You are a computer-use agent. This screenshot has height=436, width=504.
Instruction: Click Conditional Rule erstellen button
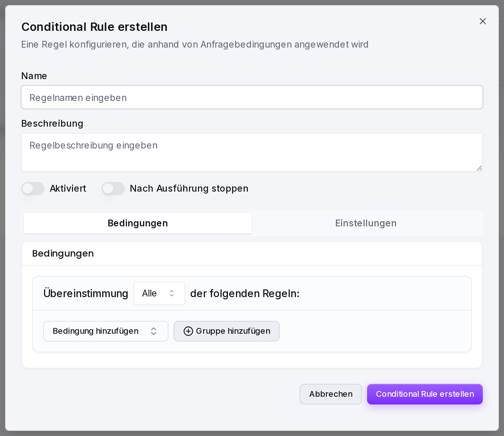pos(425,394)
